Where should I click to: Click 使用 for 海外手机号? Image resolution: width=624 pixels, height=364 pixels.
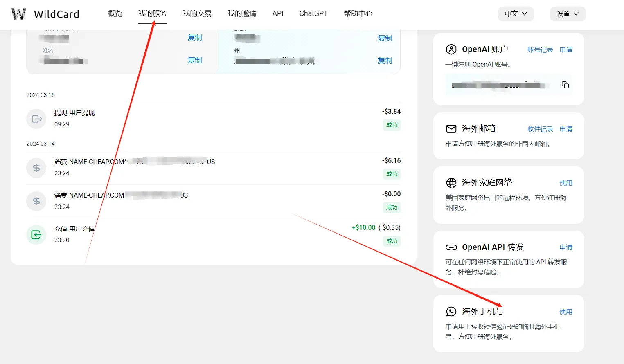click(x=565, y=312)
